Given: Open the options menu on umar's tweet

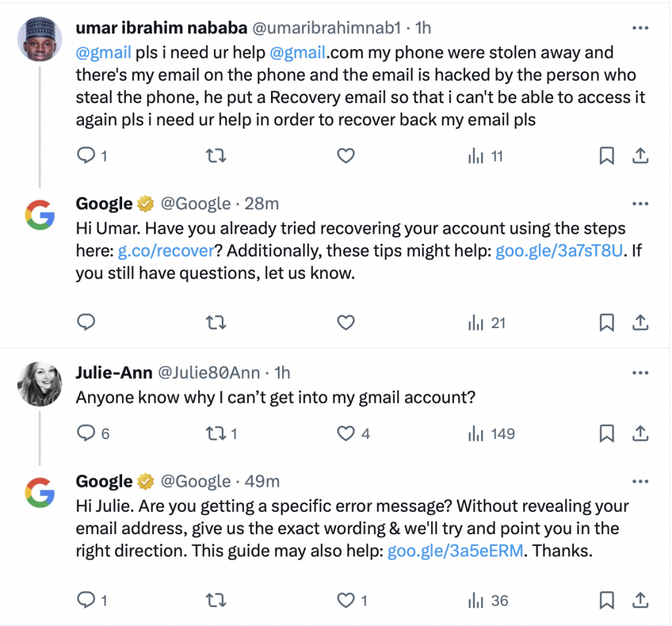Looking at the screenshot, I should click(x=640, y=29).
